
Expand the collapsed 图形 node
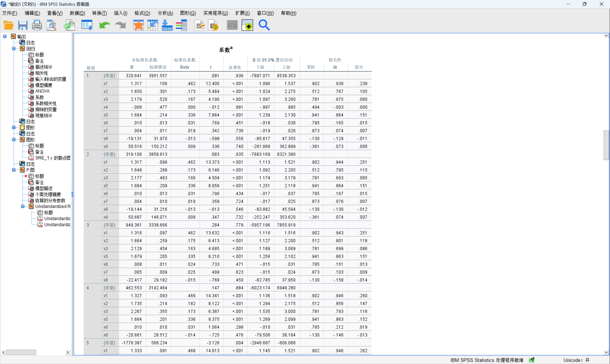tap(14, 127)
